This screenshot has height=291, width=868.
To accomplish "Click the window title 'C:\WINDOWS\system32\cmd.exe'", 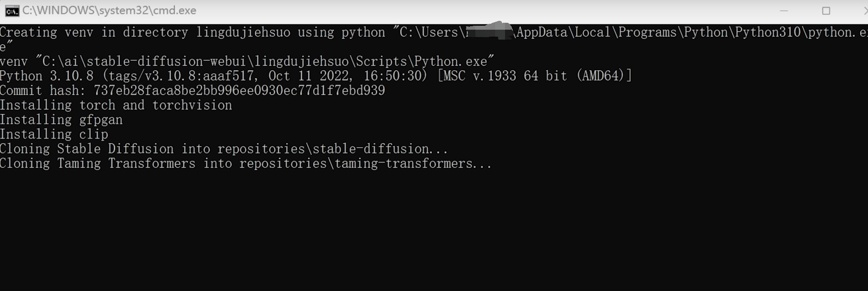I will coord(109,10).
